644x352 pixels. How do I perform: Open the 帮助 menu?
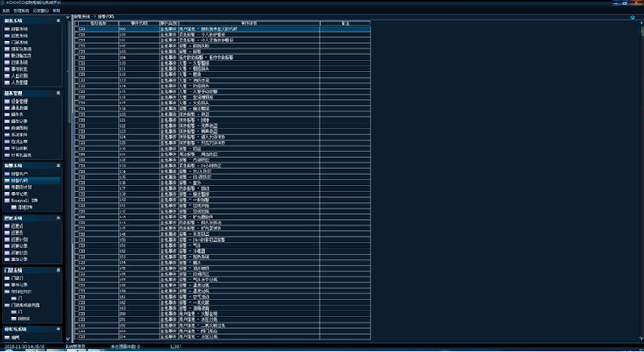click(x=54, y=10)
